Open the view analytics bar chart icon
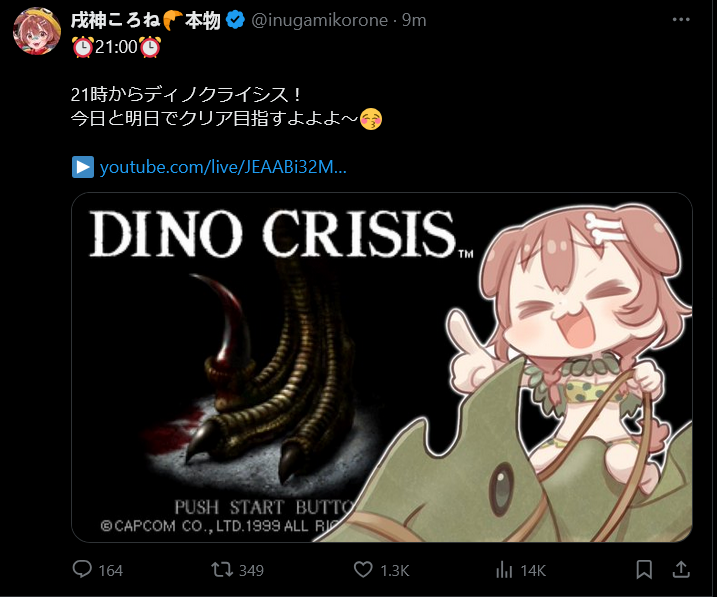Screen dimensions: 717x597 (505, 570)
